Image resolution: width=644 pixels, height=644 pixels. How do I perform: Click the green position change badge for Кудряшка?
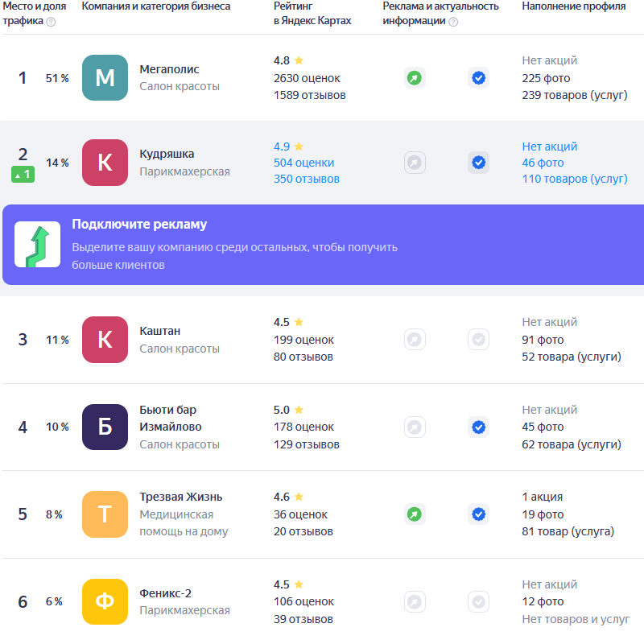tap(23, 173)
